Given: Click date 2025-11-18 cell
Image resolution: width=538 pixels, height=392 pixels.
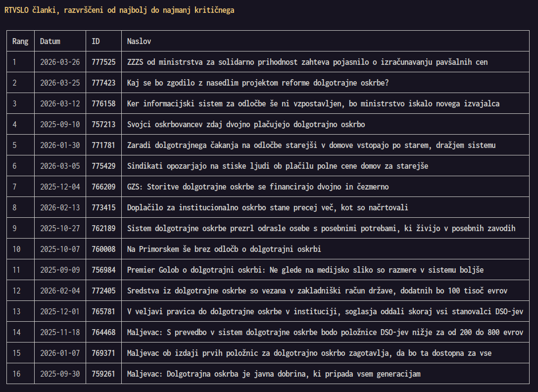Looking at the screenshot, I should (60, 332).
